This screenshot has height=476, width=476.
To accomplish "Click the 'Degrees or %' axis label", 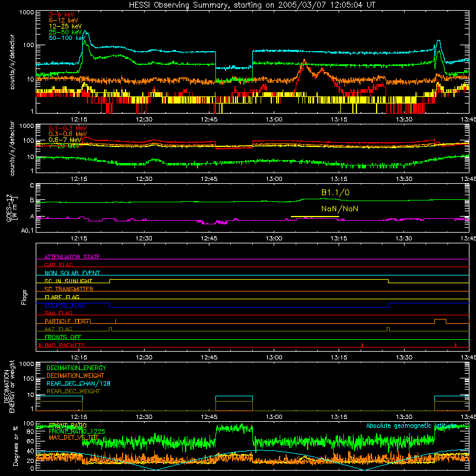I will [15, 446].
